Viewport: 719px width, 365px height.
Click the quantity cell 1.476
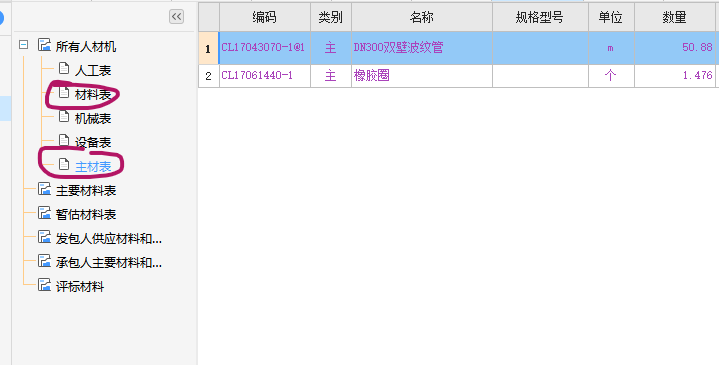(x=675, y=76)
